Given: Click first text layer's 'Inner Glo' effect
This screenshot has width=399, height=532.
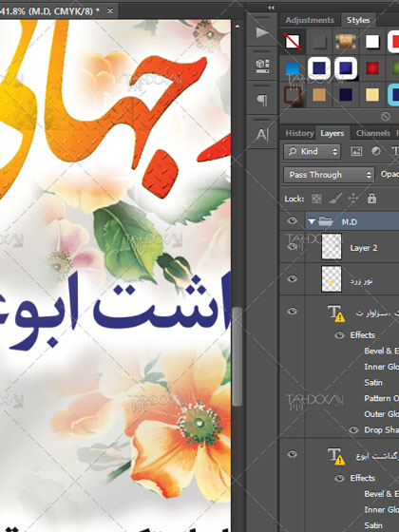Looking at the screenshot, I should (381, 367).
